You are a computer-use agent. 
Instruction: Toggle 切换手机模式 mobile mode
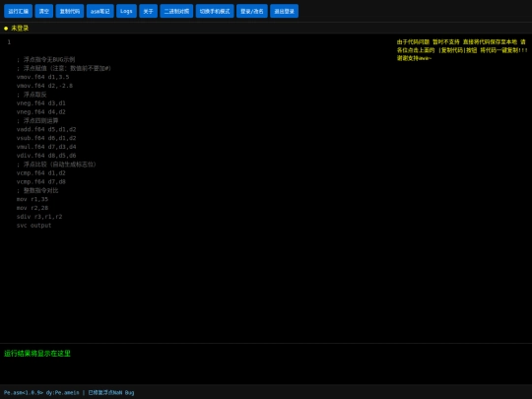215,11
